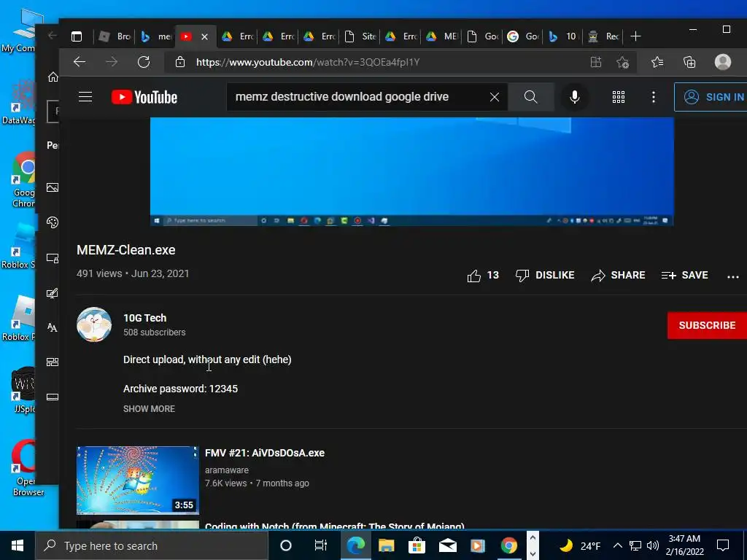Screen dimensions: 747x560
Task: Switch to the Bro tab
Action: 115,36
